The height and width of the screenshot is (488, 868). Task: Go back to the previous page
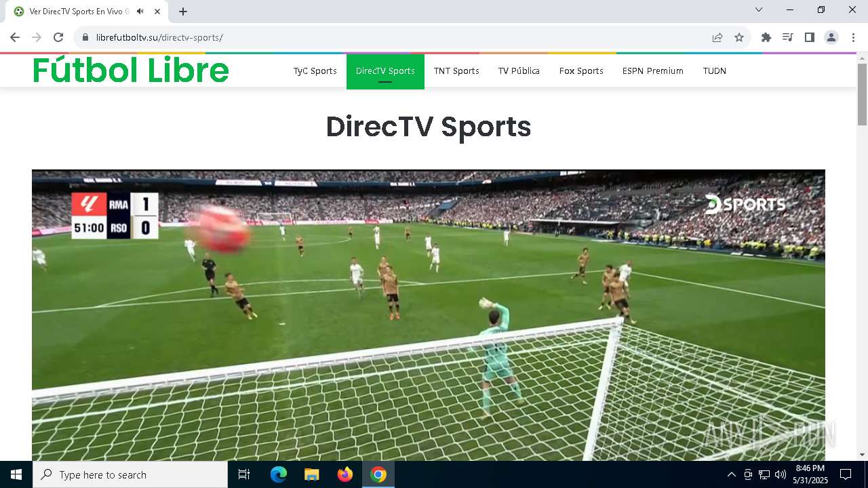tap(15, 37)
